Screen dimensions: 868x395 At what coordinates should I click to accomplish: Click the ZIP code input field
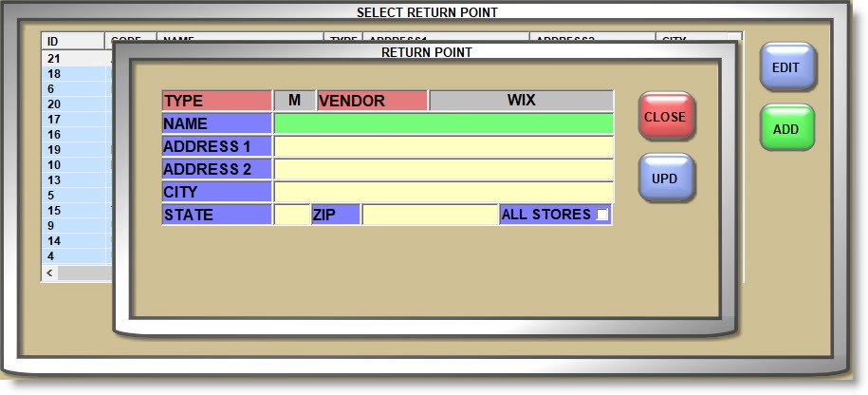pos(429,215)
